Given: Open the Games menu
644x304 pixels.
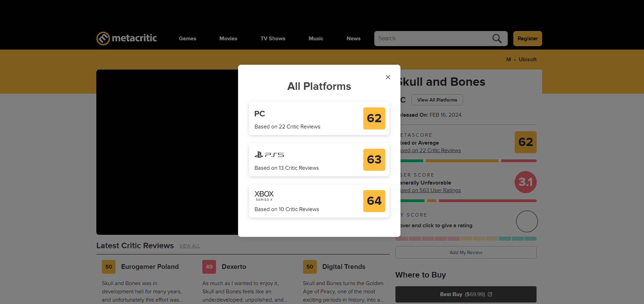Looking at the screenshot, I should 187,39.
